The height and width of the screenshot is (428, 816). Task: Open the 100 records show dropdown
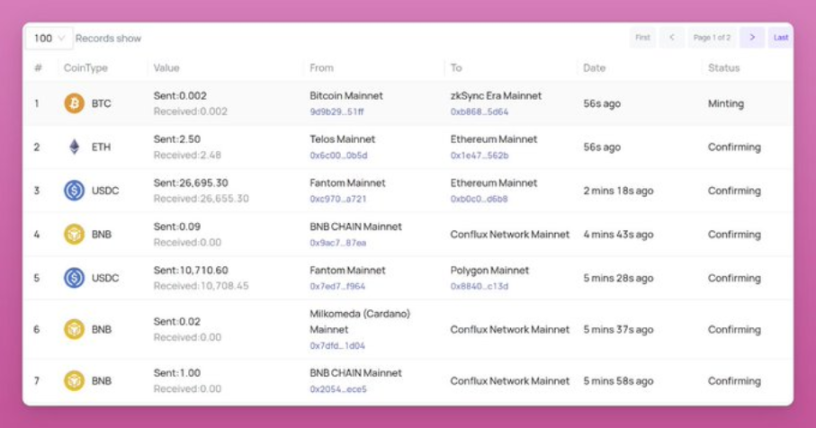point(49,38)
